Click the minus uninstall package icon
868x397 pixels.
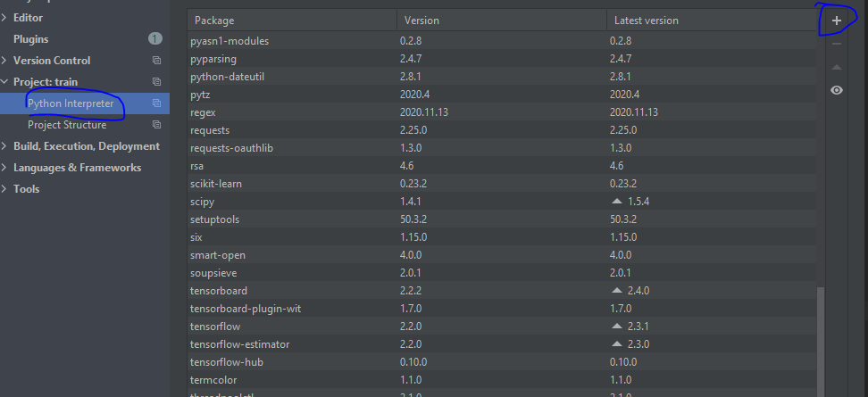pos(837,44)
